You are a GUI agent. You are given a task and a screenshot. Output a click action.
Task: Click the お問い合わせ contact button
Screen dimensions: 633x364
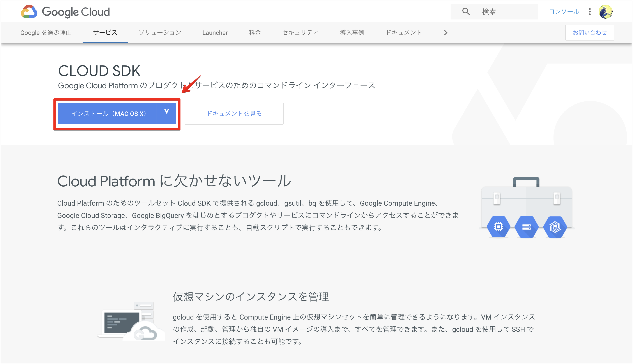(590, 33)
